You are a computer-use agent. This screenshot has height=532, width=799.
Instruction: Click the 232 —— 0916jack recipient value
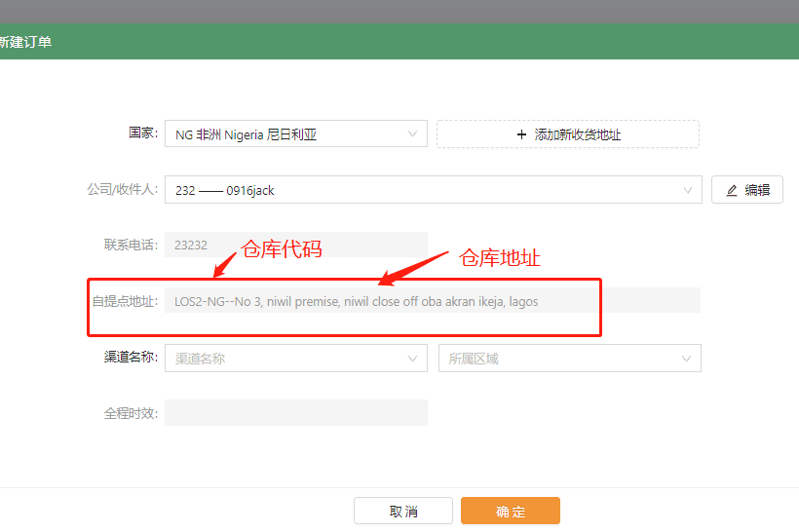click(x=225, y=191)
